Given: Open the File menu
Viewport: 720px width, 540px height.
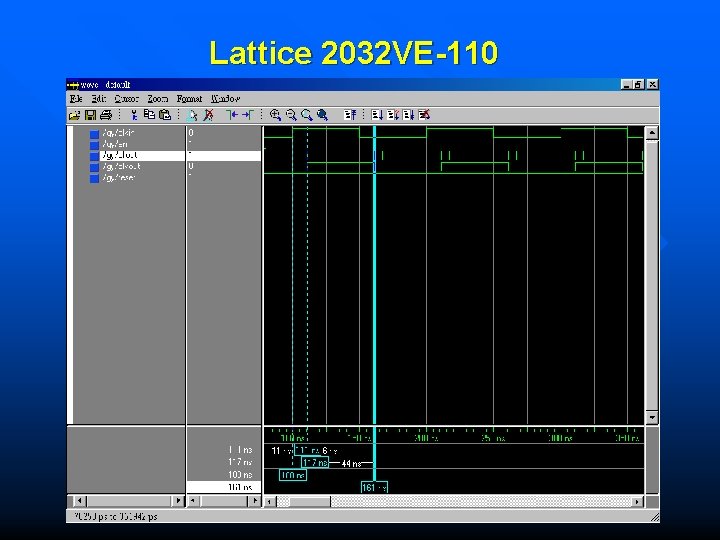Looking at the screenshot, I should (x=76, y=99).
